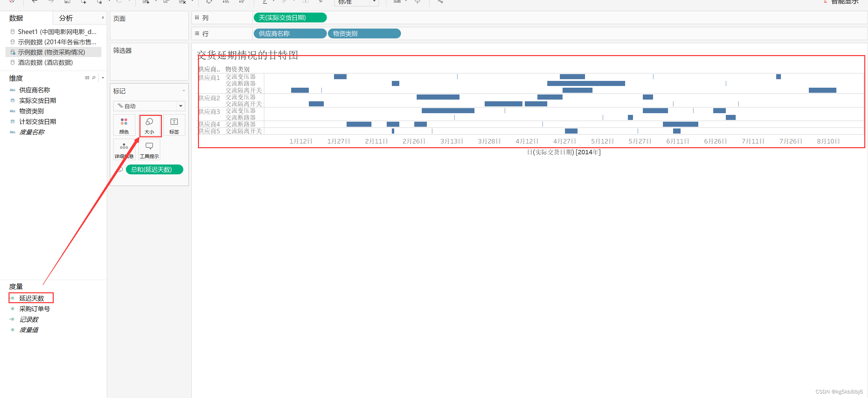Viewport: 868px width, 398px height.
Task: Open the Size (大小) marks card
Action: click(149, 125)
